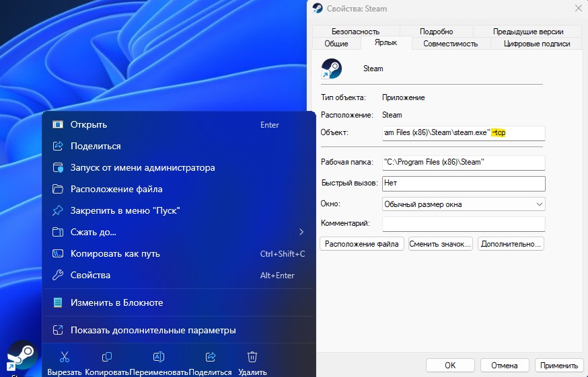Click the icon beside Показать дополнительные параметры
Screen dimensions: 588x377
coord(58,330)
